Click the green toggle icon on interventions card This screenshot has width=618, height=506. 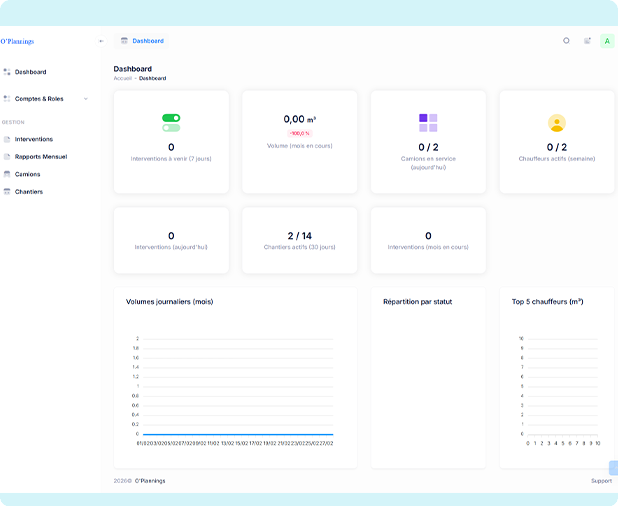171,123
